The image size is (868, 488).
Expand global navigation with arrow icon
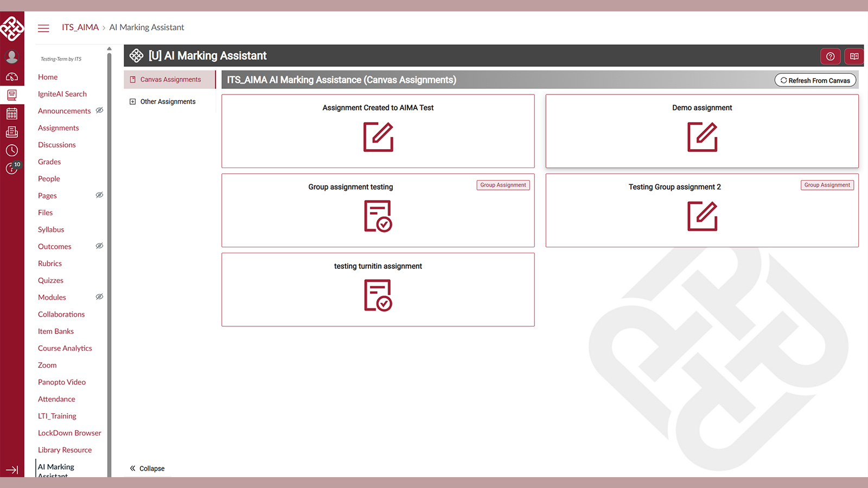click(x=12, y=470)
